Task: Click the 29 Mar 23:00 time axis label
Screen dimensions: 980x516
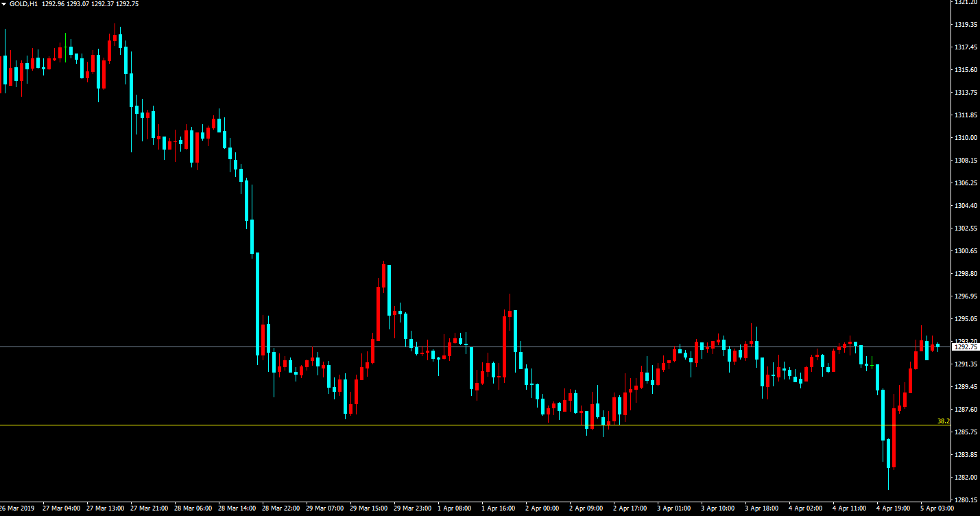Action: coord(412,508)
